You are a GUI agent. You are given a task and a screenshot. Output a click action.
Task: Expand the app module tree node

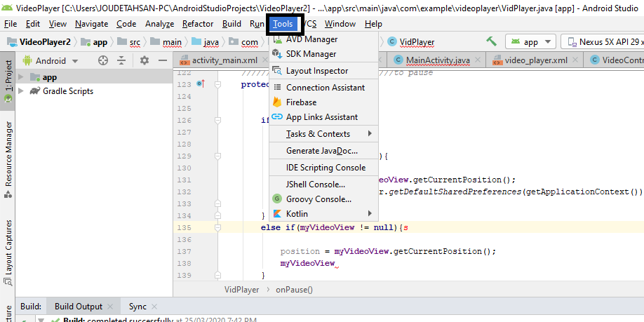pos(21,77)
